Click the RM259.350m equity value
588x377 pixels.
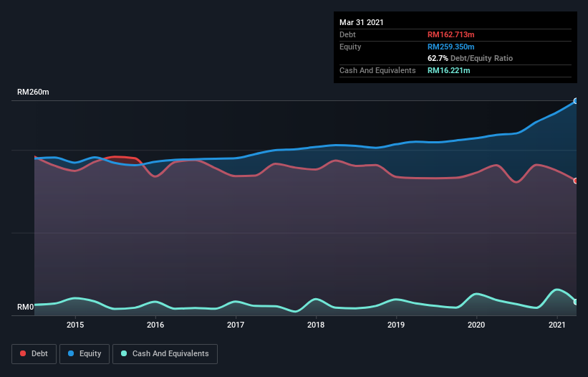tap(450, 47)
